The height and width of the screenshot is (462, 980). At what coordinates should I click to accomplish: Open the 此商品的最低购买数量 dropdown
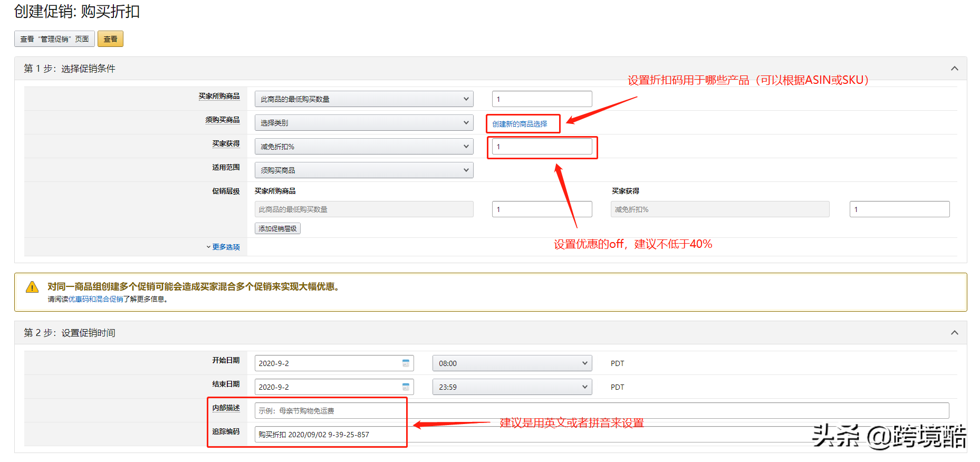[363, 99]
